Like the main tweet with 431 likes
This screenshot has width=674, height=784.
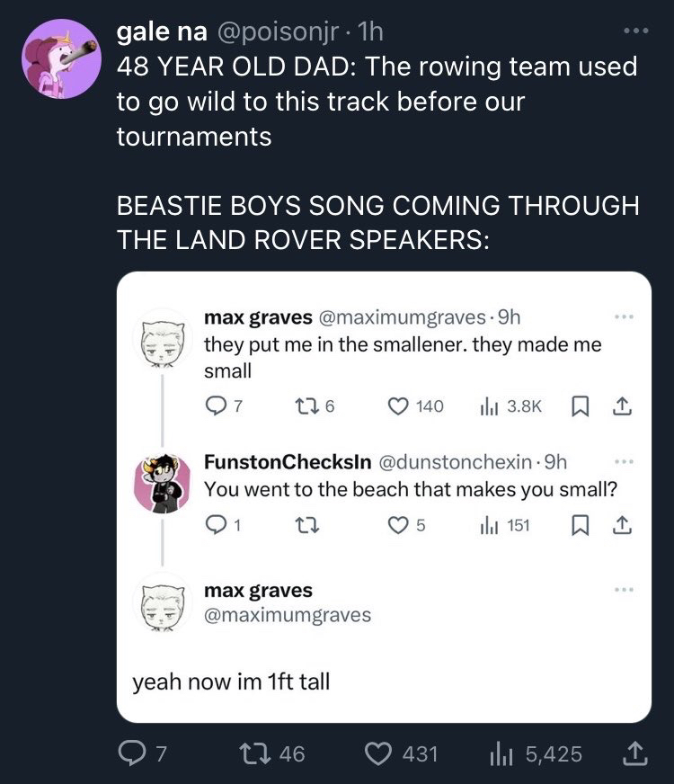[x=376, y=753]
